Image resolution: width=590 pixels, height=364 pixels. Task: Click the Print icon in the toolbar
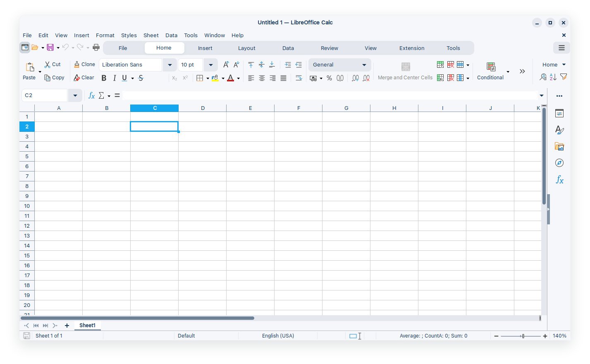[96, 48]
